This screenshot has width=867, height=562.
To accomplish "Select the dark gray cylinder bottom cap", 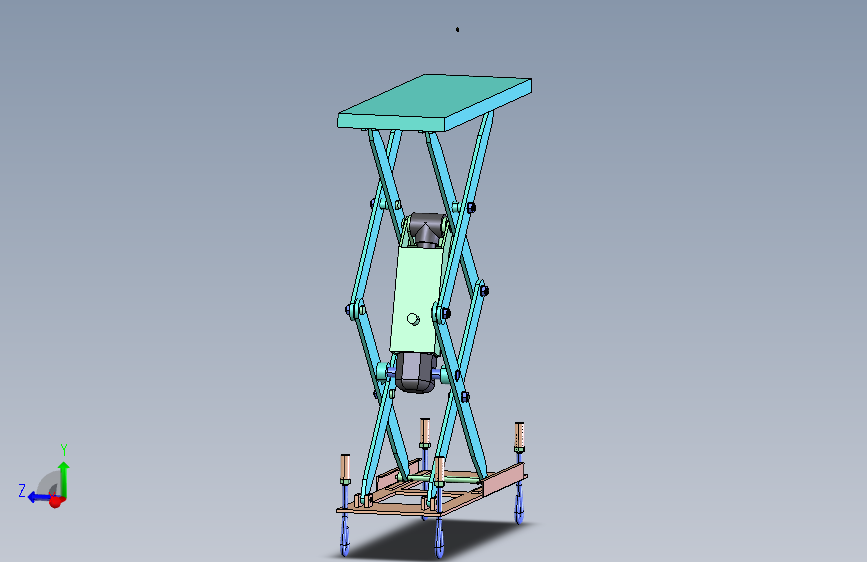I will tap(416, 373).
